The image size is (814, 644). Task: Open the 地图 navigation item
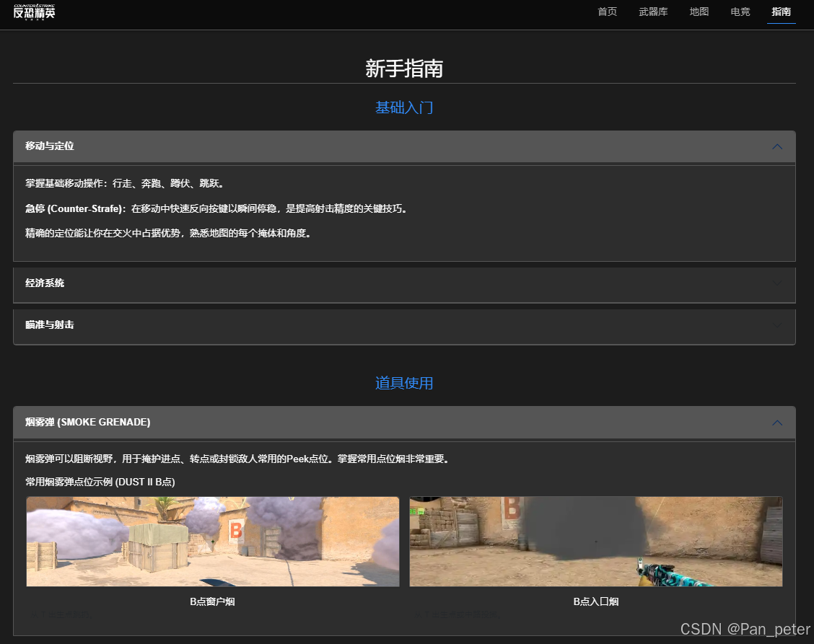pyautogui.click(x=699, y=12)
